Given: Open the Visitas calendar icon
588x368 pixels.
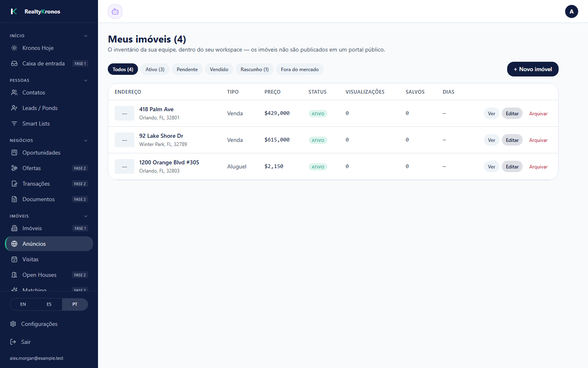Looking at the screenshot, I should (x=14, y=259).
